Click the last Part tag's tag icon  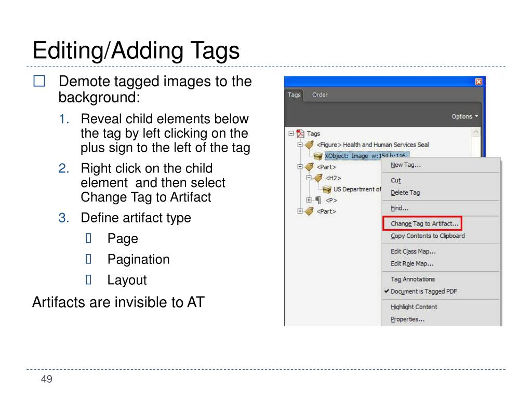click(x=309, y=211)
